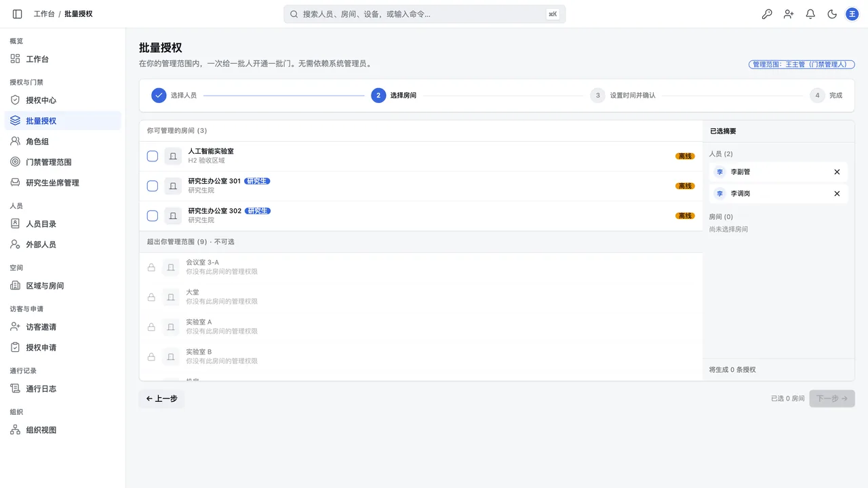868x488 pixels.
Task: Open 人员目录 in sidebar
Action: tap(62, 224)
